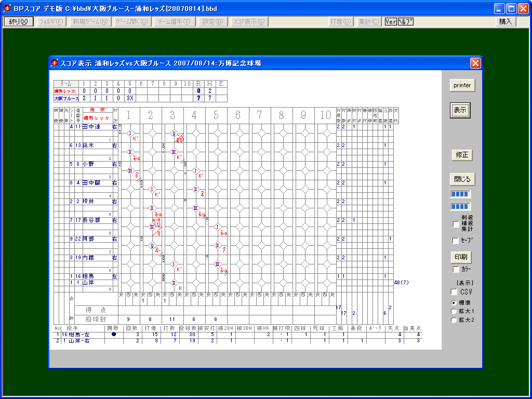Click the 閉じる close button
Image resolution: width=532 pixels, height=399 pixels.
462,179
